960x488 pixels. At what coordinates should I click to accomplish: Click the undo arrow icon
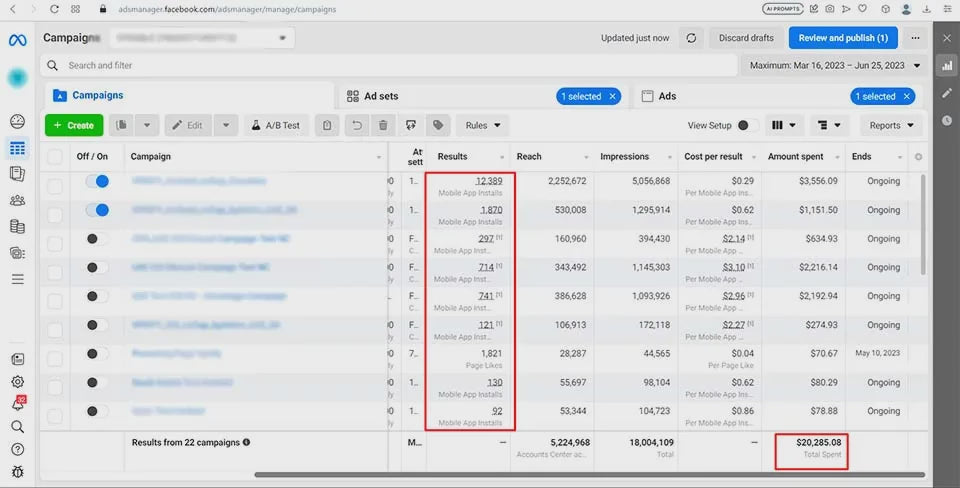point(357,125)
